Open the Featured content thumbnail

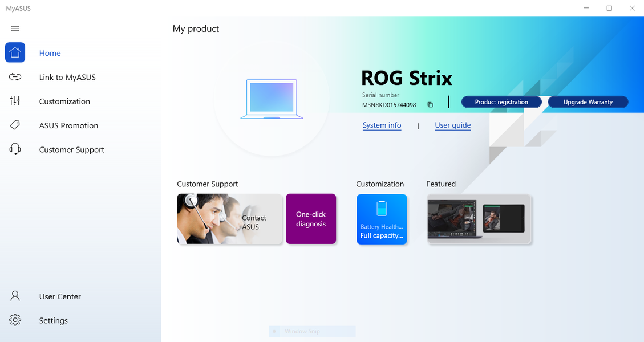click(479, 219)
